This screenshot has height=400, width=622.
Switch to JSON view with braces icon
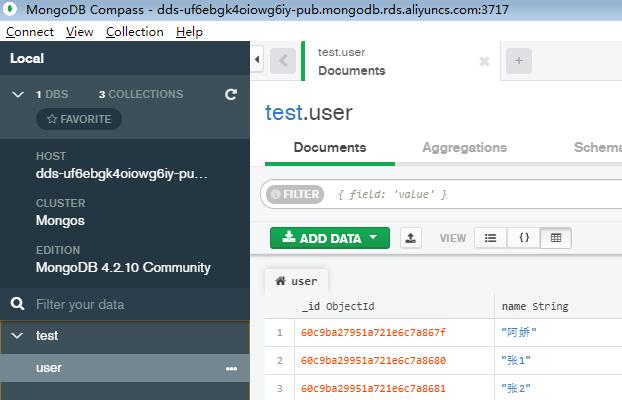524,238
